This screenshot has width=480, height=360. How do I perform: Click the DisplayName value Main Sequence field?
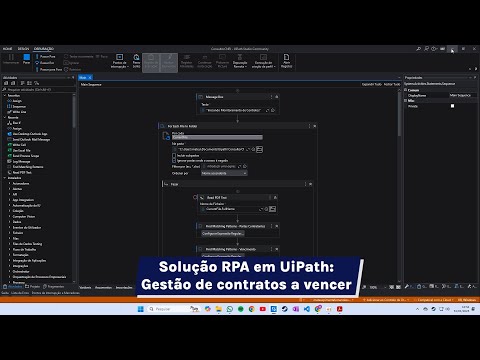tap(462, 95)
